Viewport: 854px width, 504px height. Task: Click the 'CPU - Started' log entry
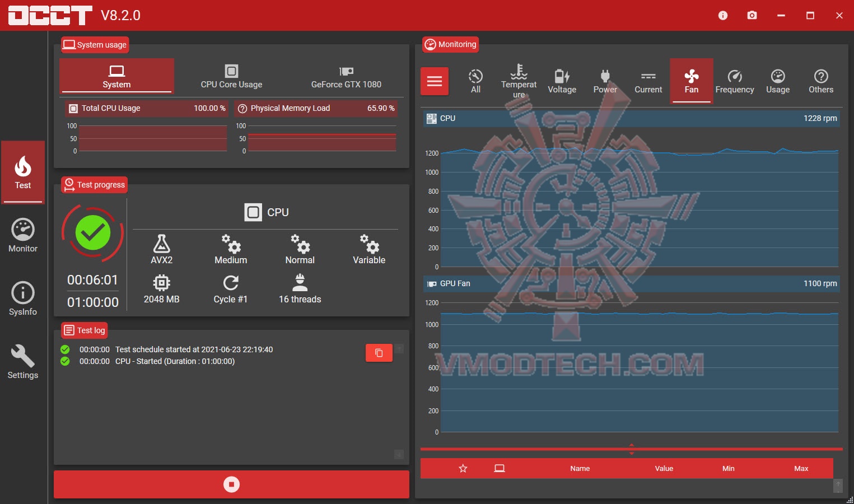[x=175, y=361]
